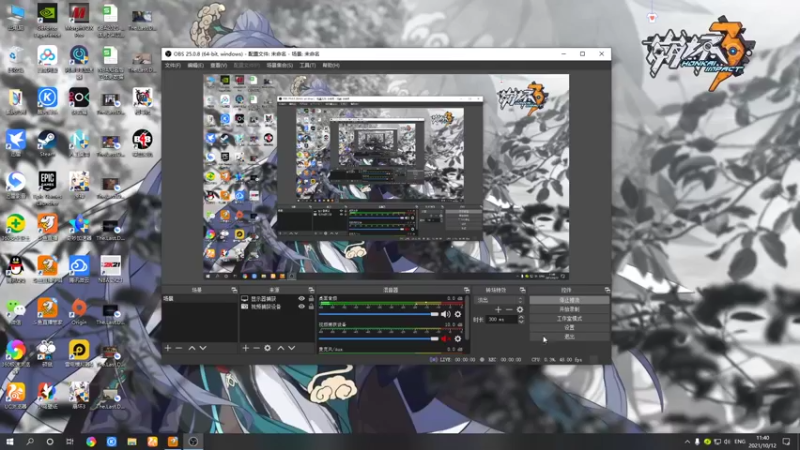This screenshot has height=450, width=800.
Task: Open the Back 4 Blood desktop shortcut
Action: click(142, 143)
